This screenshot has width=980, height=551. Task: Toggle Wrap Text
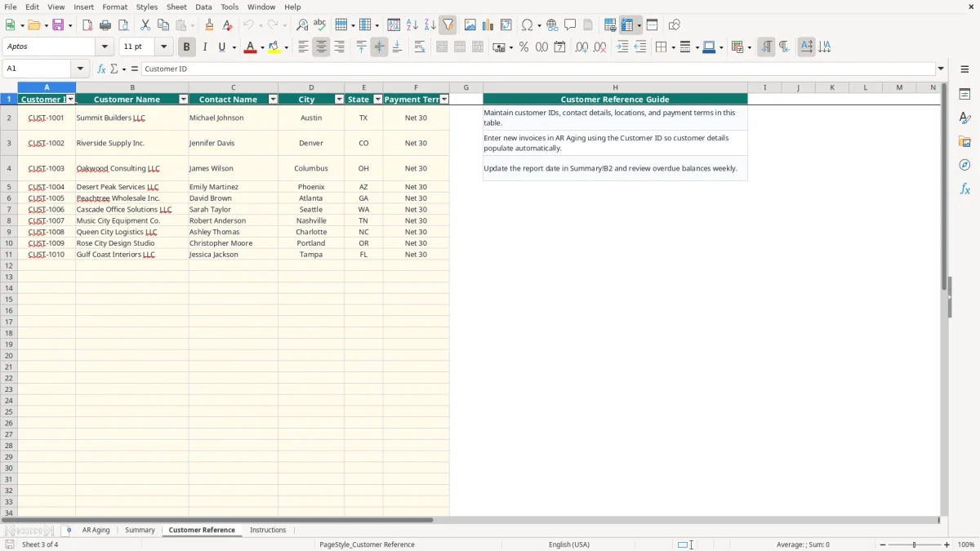[x=420, y=47]
